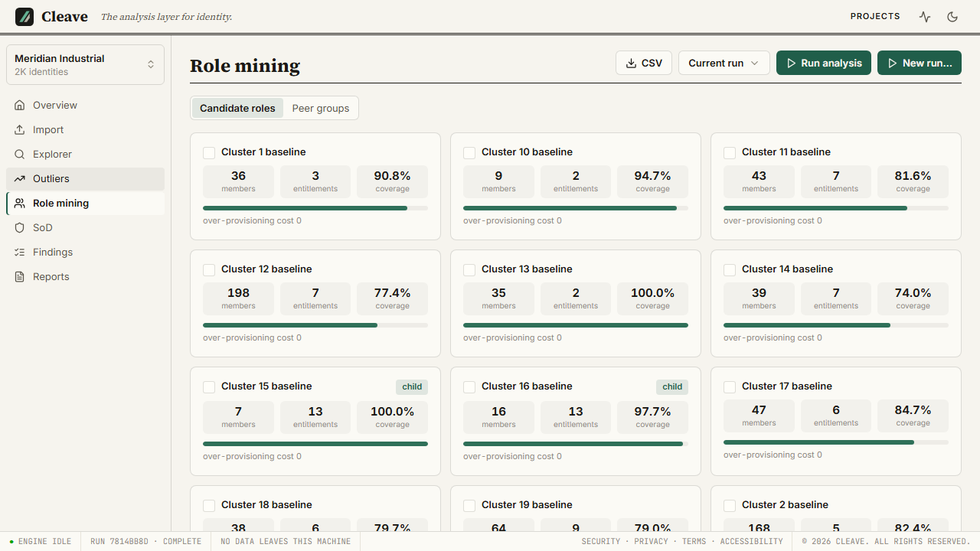Click Cluster 14 coverage progress bar
This screenshot has height=551, width=980.
[x=836, y=325]
